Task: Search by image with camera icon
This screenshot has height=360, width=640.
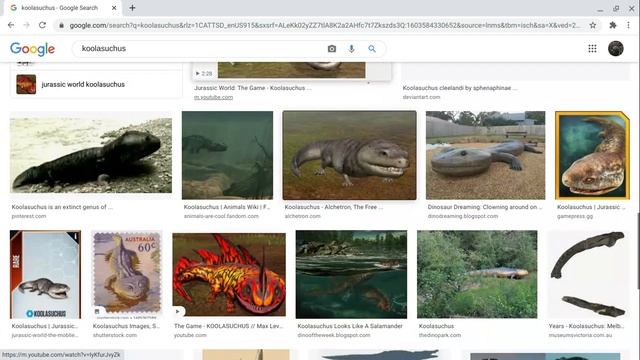Action: (x=332, y=49)
